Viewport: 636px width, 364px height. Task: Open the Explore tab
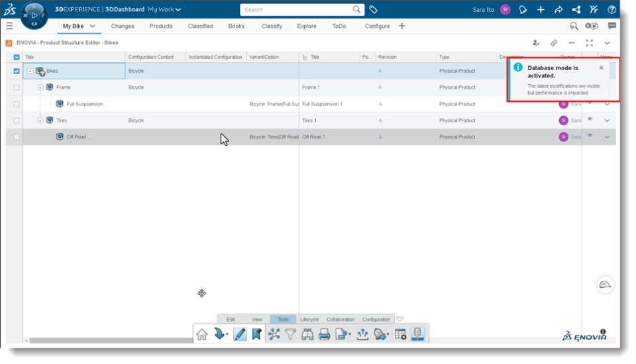306,26
